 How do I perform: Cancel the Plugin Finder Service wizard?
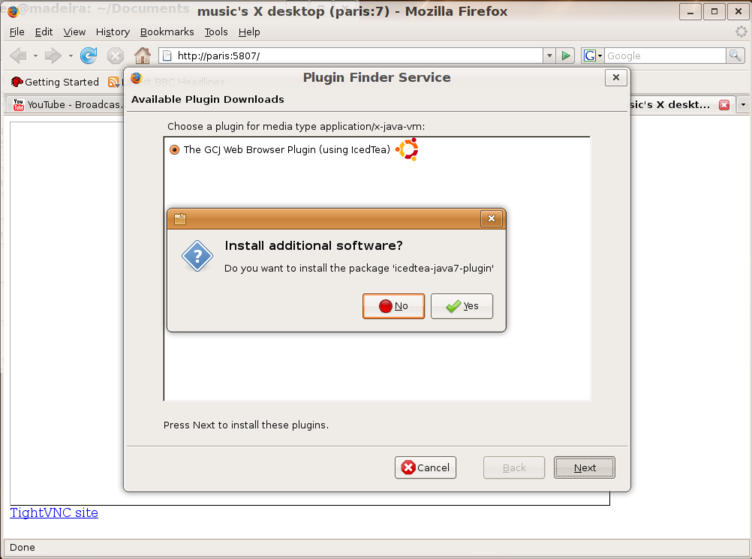[425, 467]
